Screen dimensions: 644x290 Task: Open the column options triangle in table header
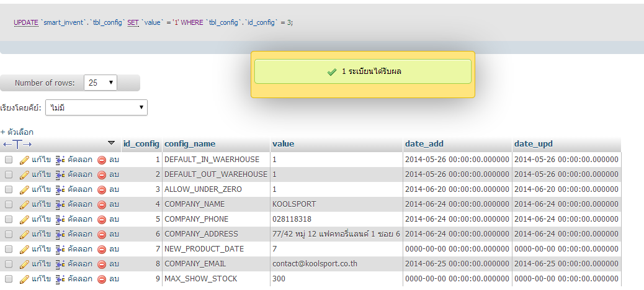pyautogui.click(x=111, y=143)
